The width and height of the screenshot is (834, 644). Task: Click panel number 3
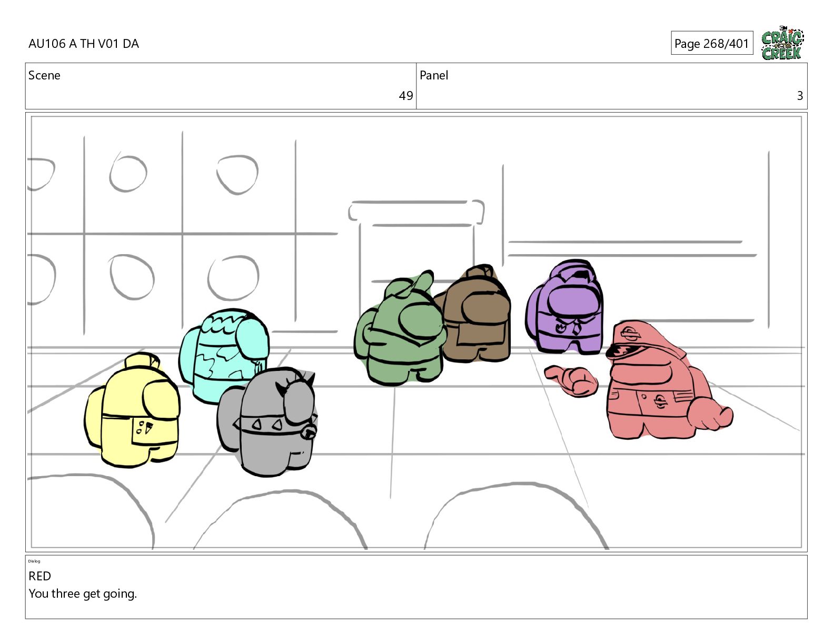point(800,96)
